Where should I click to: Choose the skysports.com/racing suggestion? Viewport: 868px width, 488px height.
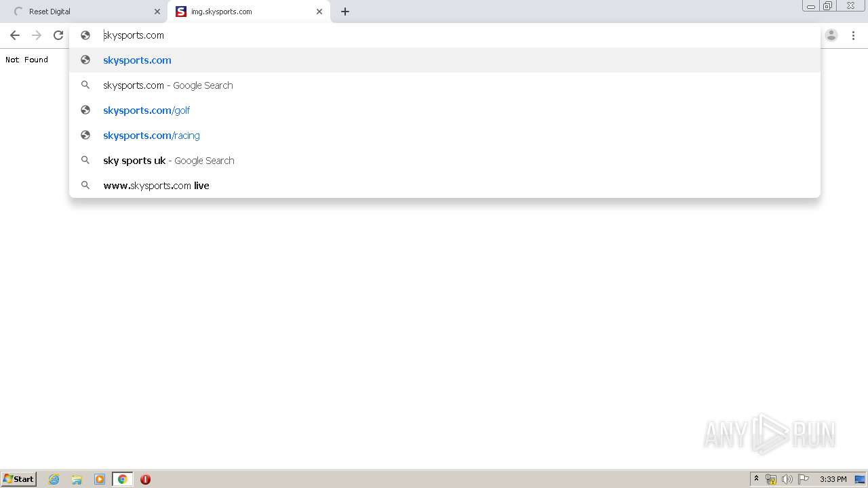[x=445, y=136]
